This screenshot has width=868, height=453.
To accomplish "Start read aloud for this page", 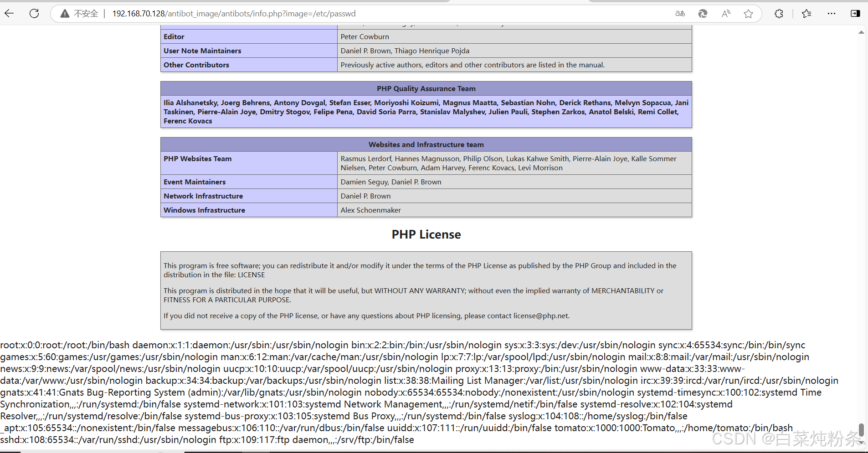I will [x=726, y=14].
